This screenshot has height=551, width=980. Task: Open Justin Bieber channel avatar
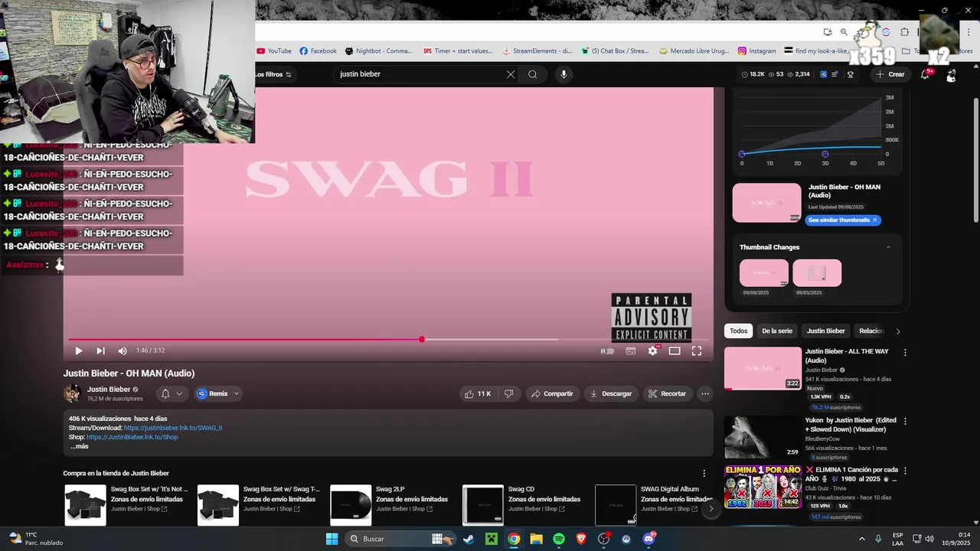72,393
